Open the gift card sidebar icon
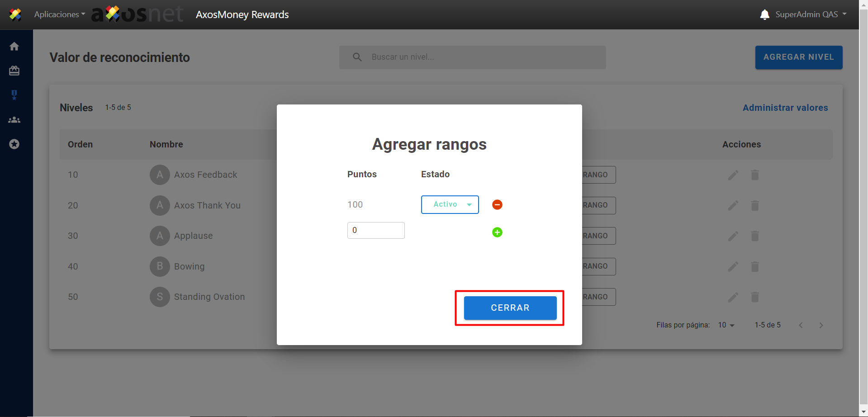The height and width of the screenshot is (417, 868). [x=14, y=71]
